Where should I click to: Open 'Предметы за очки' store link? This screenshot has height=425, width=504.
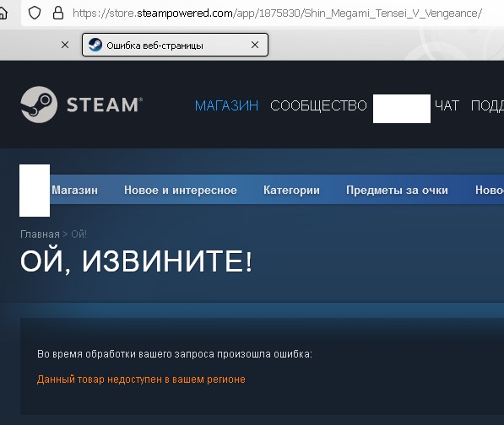pos(397,190)
